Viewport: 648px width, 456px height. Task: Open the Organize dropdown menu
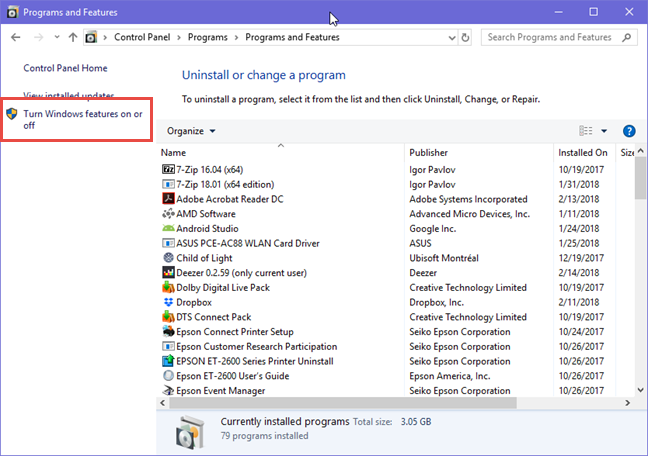click(191, 131)
